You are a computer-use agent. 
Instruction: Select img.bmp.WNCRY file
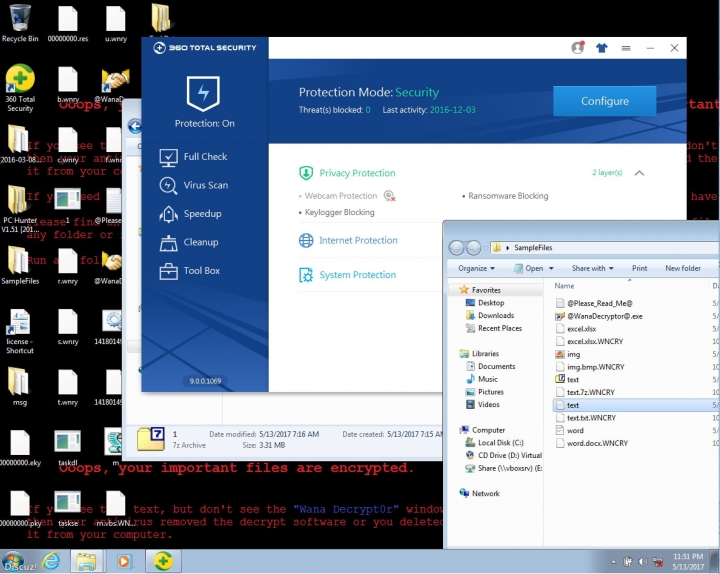tap(596, 367)
